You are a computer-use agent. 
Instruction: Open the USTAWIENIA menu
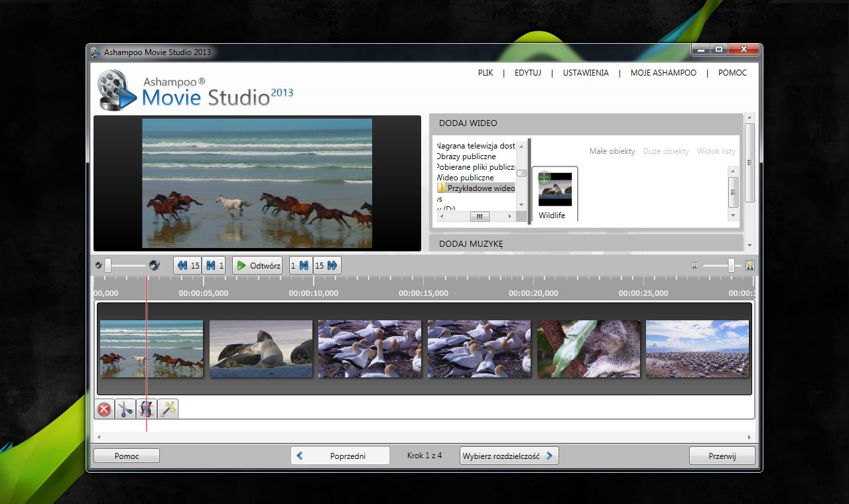click(586, 73)
